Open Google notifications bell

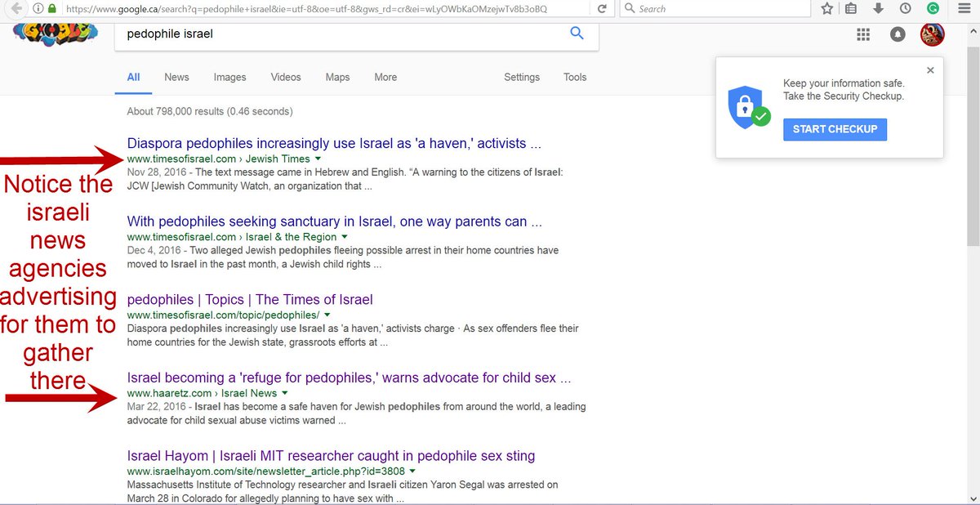tap(898, 34)
